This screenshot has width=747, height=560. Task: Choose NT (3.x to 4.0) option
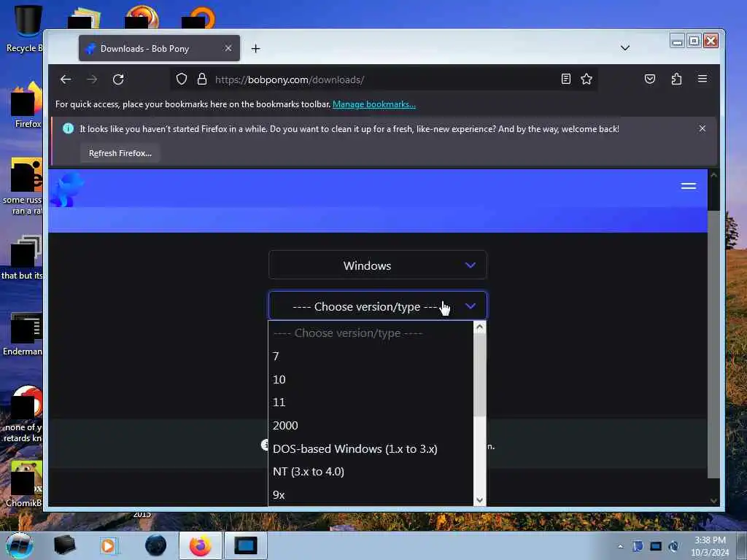pyautogui.click(x=371, y=472)
